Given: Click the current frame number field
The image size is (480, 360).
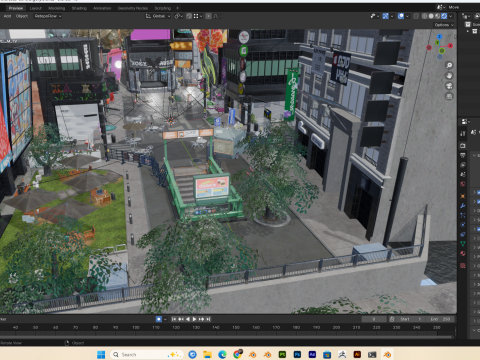Looking at the screenshot, I should tap(374, 319).
